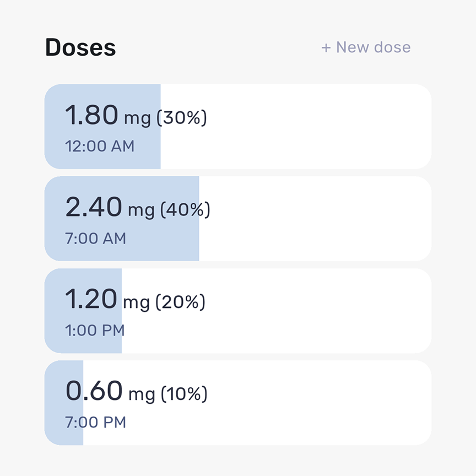Click the blue progress fill on the 0.60 mg dose
Screen dimensions: 476x476
[x=63, y=402]
